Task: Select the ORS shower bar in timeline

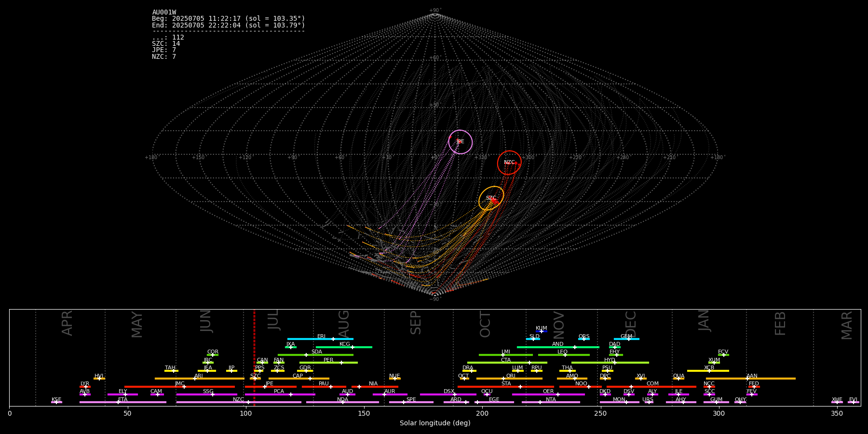Action: coord(584,339)
